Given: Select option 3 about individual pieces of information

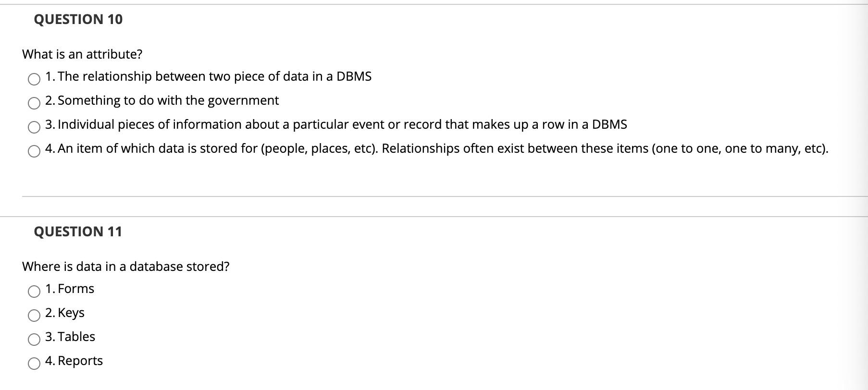Looking at the screenshot, I should 34,128.
